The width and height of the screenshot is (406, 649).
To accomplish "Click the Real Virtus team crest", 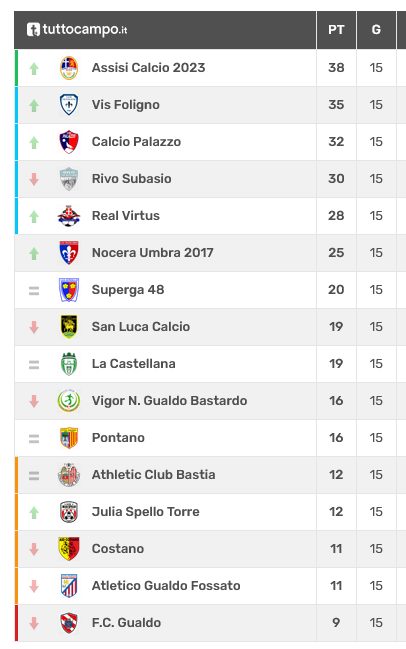I will pos(69,216).
